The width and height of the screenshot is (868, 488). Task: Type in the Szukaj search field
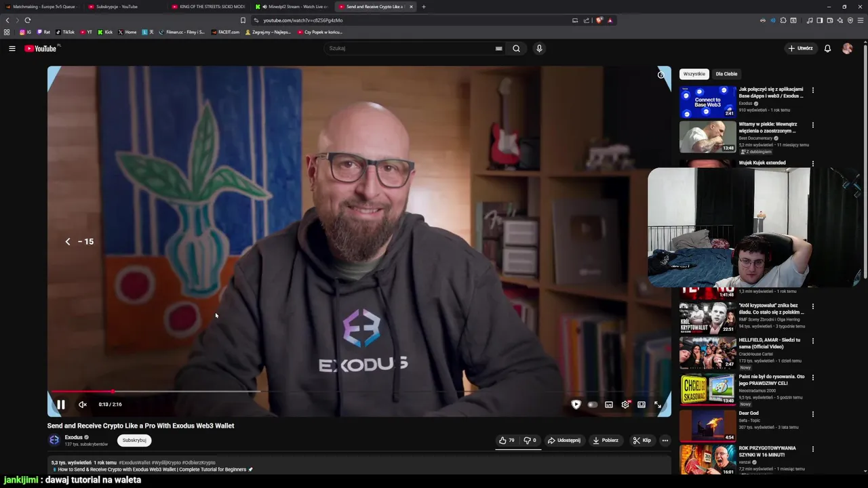(410, 48)
